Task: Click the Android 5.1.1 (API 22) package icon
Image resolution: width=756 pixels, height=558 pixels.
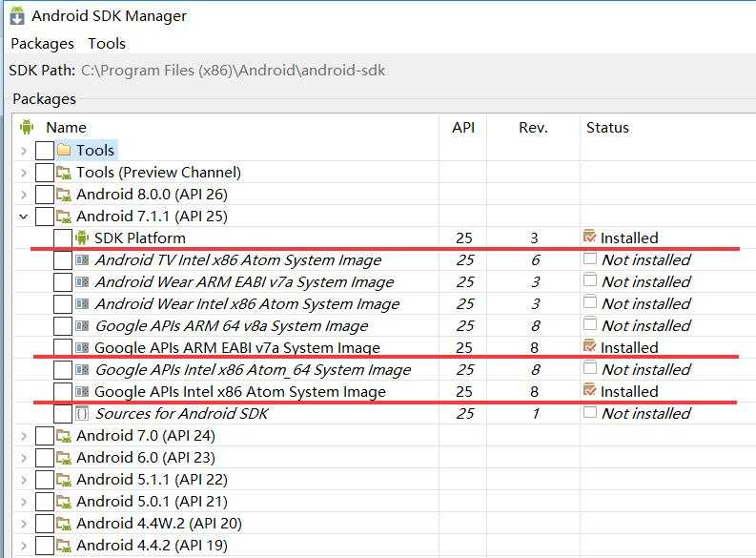Action: pyautogui.click(x=64, y=480)
